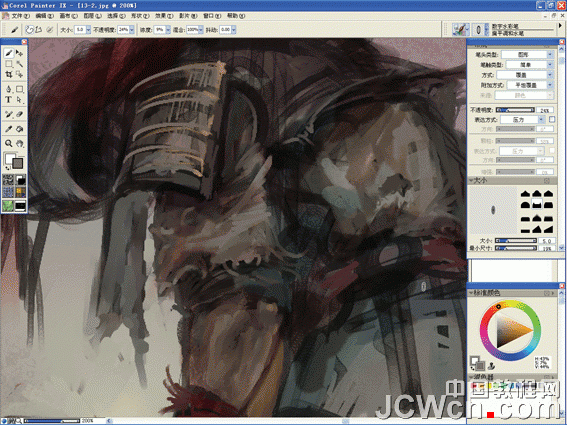The image size is (567, 425).
Task: Open 方式 method dropdown
Action: (x=525, y=75)
